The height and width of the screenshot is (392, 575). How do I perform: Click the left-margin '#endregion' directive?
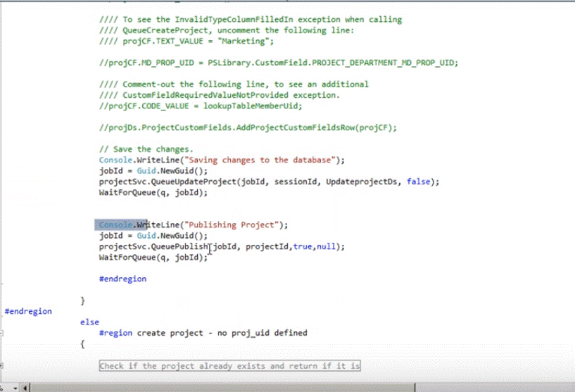tap(28, 311)
